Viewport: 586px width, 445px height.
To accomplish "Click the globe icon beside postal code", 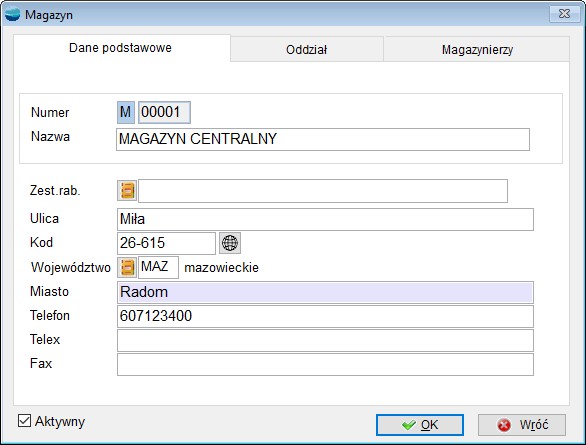I will [x=230, y=243].
